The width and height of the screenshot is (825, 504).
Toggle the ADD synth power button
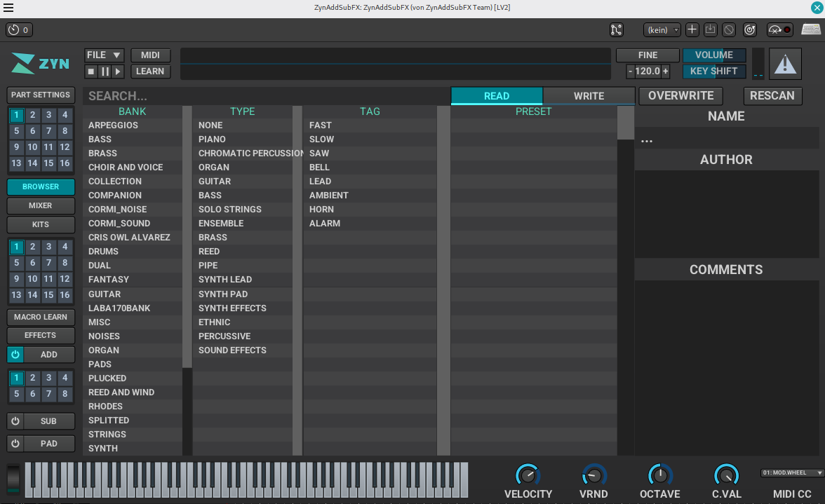[x=15, y=355]
